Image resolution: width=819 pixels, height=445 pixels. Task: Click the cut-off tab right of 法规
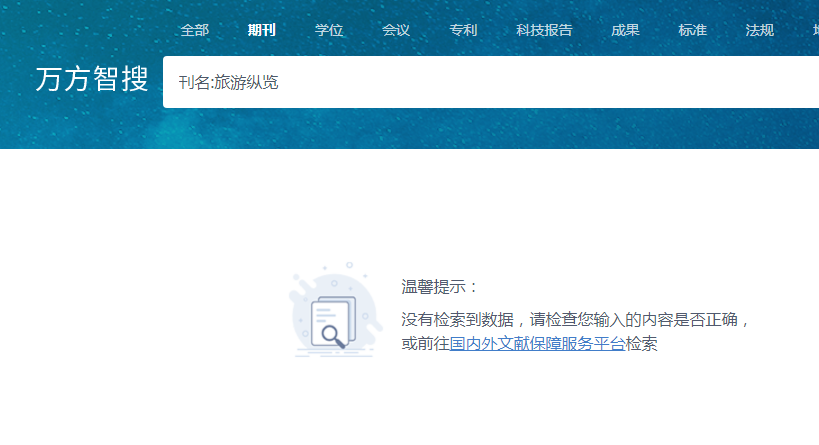point(811,30)
